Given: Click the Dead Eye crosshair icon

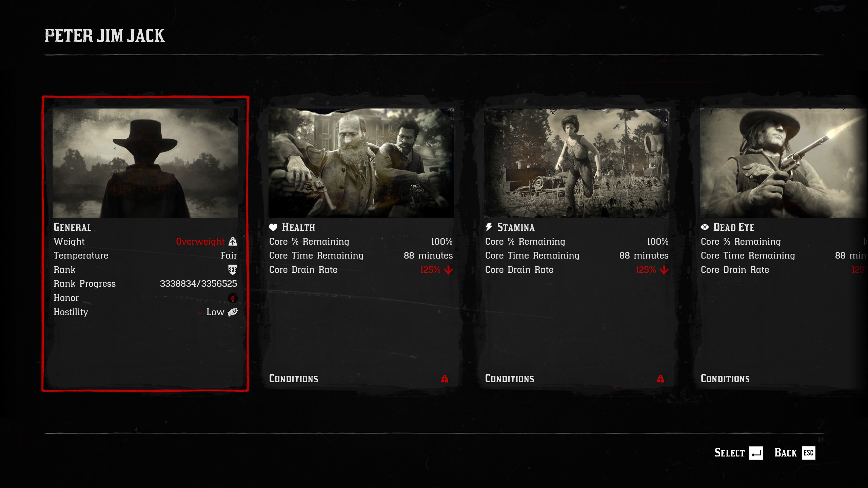Looking at the screenshot, I should point(705,227).
